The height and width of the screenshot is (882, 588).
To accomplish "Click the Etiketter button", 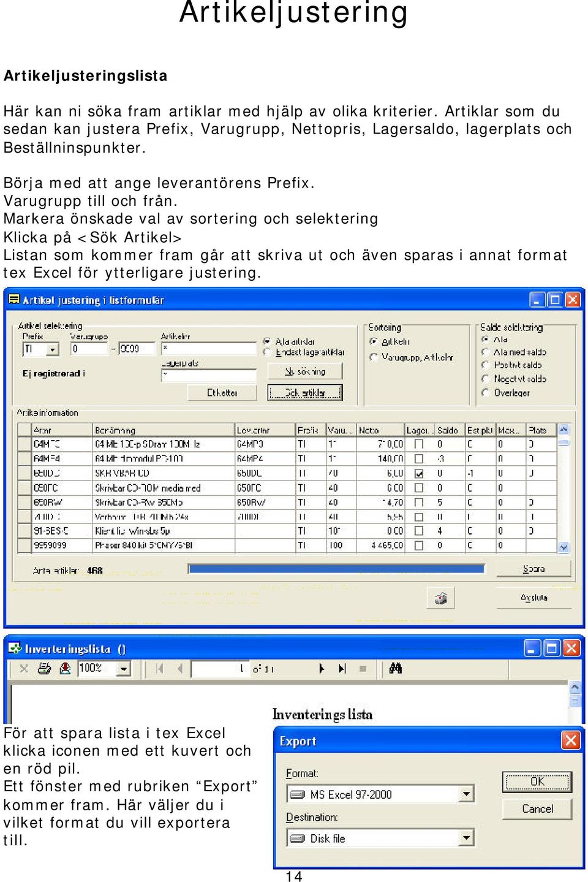I will [x=222, y=393].
